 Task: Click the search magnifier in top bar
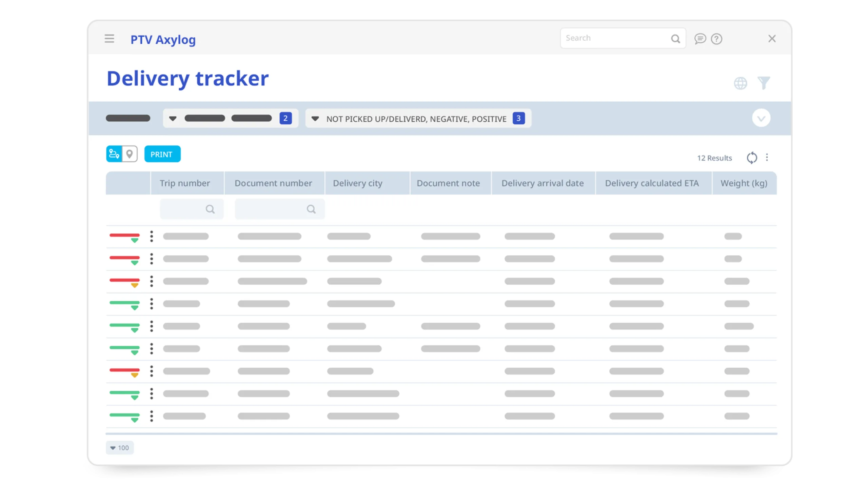tap(675, 39)
